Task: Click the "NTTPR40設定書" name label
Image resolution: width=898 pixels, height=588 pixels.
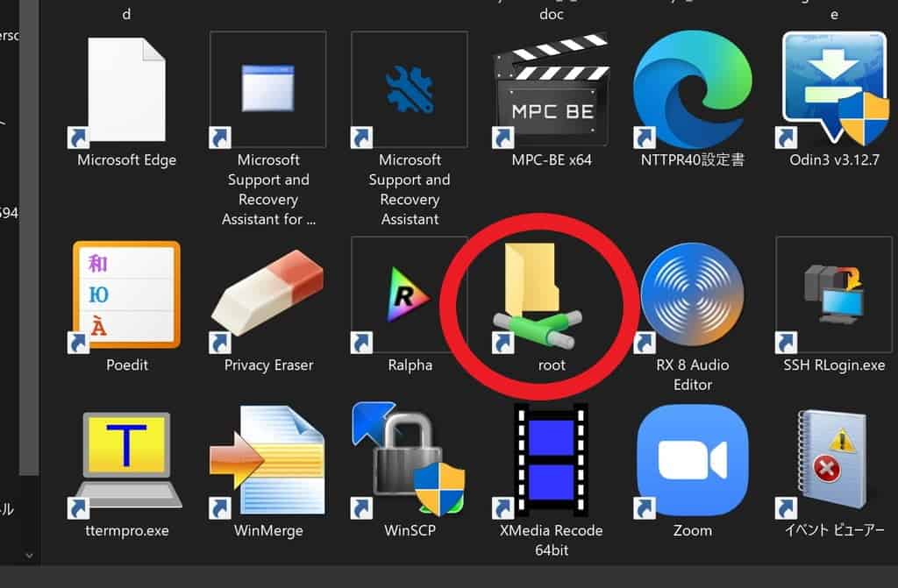Action: coord(693,159)
